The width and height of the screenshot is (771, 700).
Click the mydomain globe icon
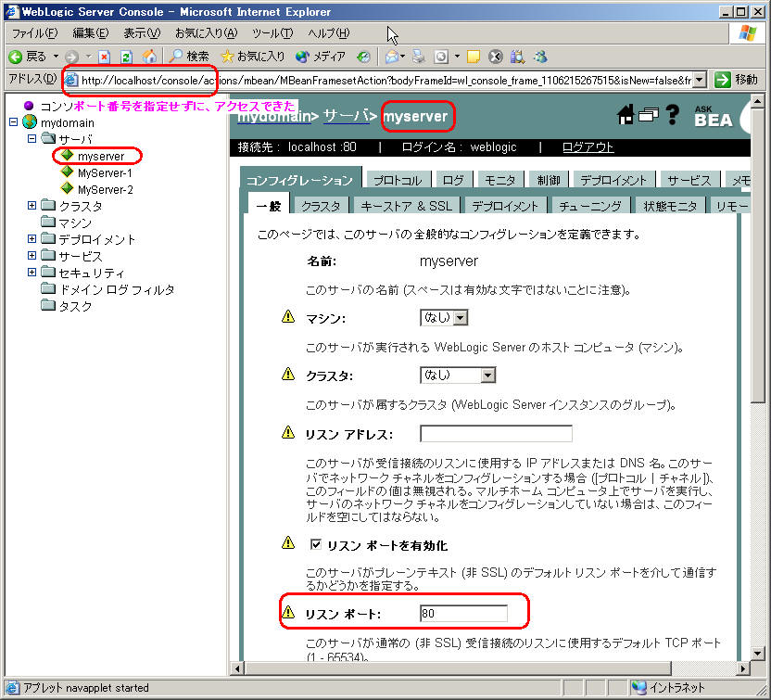(30, 122)
